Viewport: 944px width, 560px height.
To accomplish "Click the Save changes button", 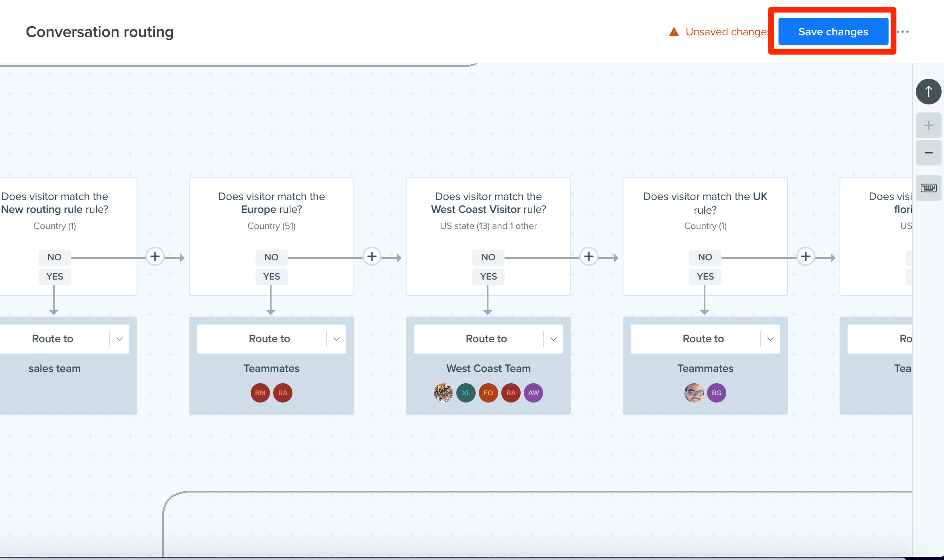I will coord(833,31).
